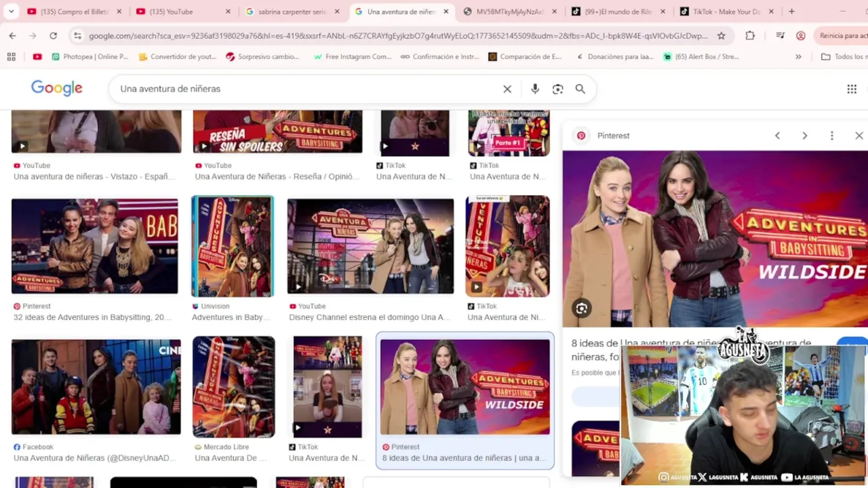Open the apps grid in bookmarks bar
The width and height of the screenshot is (868, 488).
click(12, 57)
